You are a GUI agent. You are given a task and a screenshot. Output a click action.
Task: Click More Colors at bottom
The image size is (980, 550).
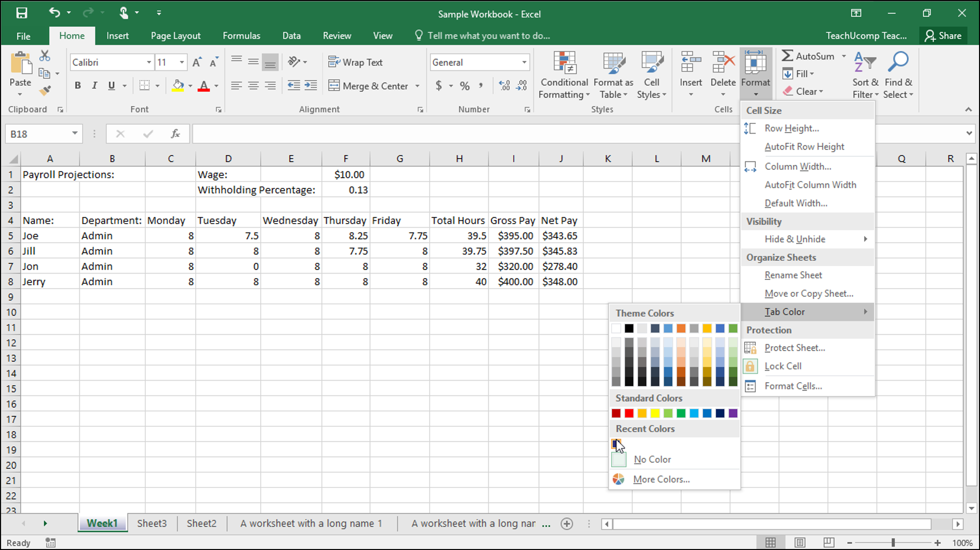661,479
